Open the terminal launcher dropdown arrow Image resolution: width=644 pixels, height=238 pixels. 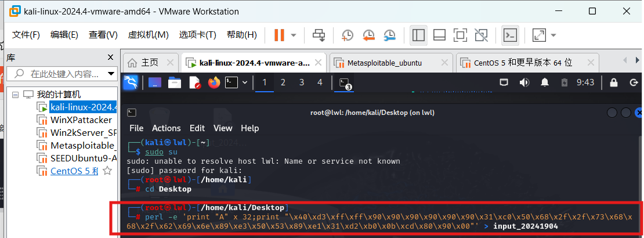(245, 82)
